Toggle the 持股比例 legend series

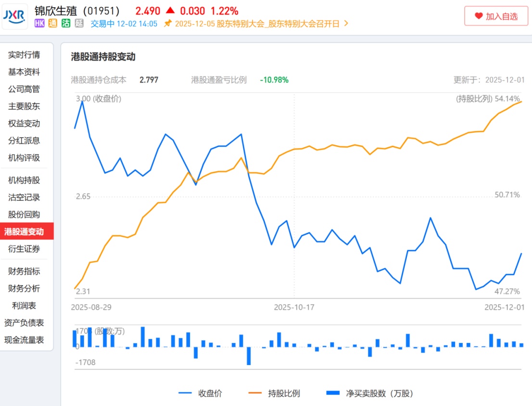point(274,393)
